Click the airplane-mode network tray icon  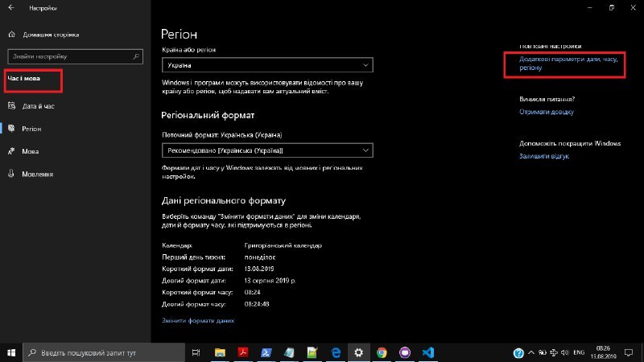click(x=554, y=352)
